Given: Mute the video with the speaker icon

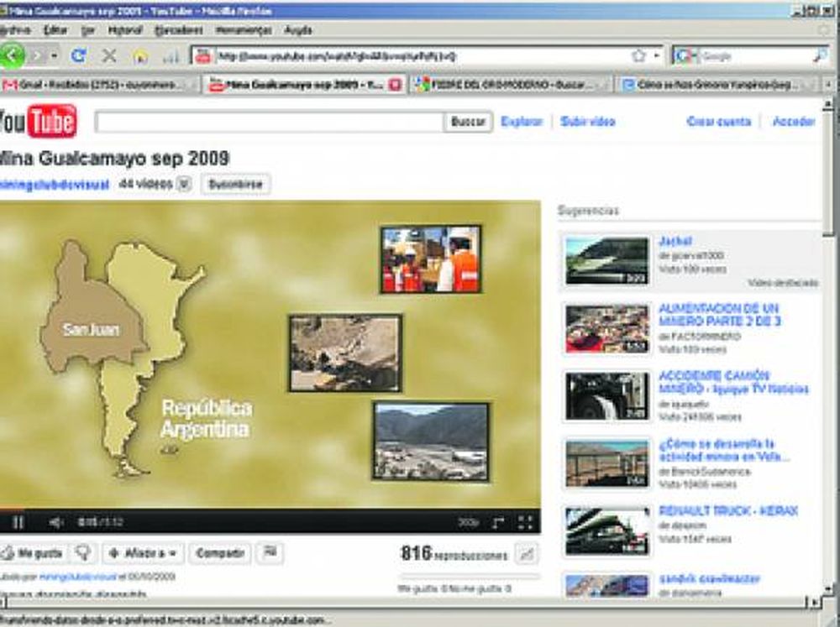Looking at the screenshot, I should pyautogui.click(x=55, y=522).
